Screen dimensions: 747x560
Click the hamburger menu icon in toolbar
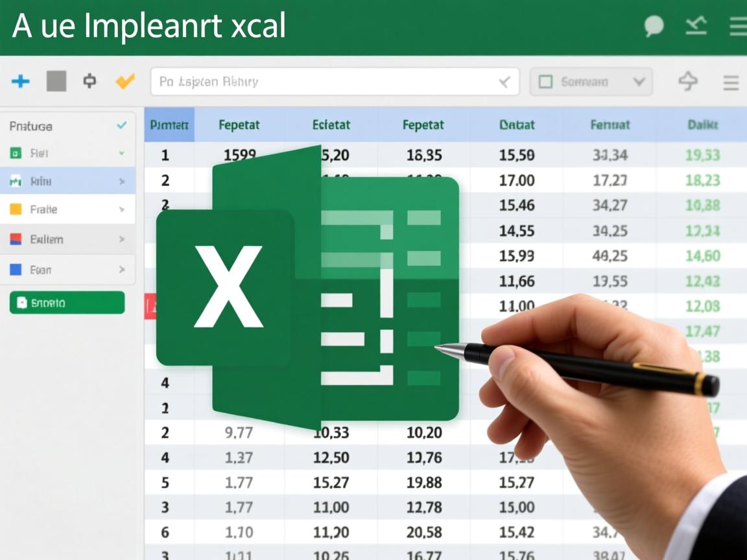731,82
